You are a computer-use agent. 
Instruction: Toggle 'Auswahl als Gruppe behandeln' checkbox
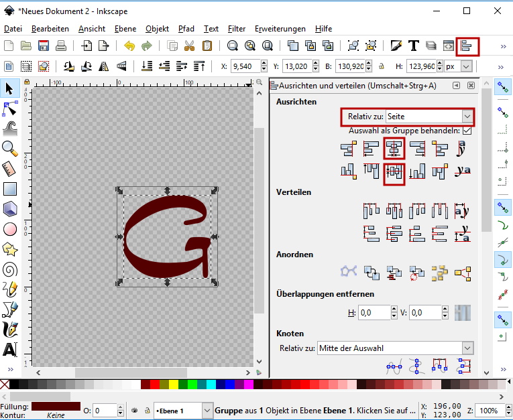(x=467, y=131)
